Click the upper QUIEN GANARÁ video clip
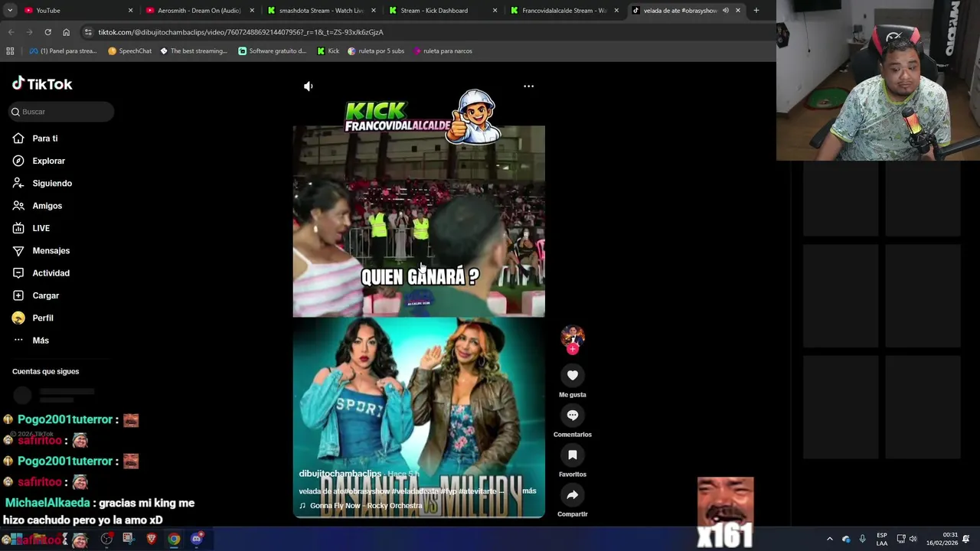 click(419, 221)
